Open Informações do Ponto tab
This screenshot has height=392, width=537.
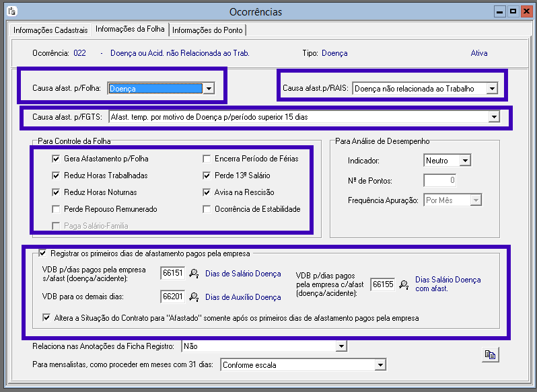coord(208,30)
